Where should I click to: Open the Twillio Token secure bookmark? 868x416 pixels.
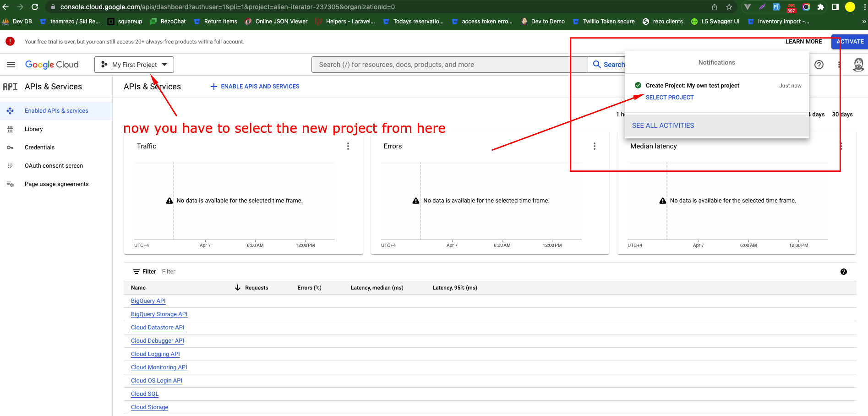tap(604, 22)
